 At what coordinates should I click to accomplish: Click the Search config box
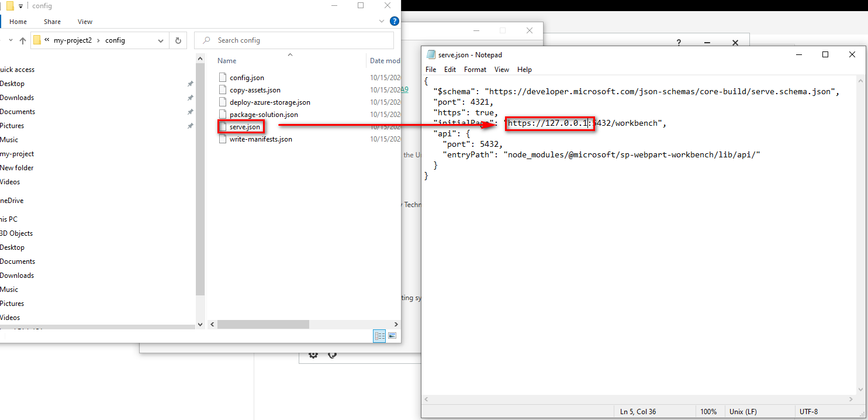[x=294, y=40]
